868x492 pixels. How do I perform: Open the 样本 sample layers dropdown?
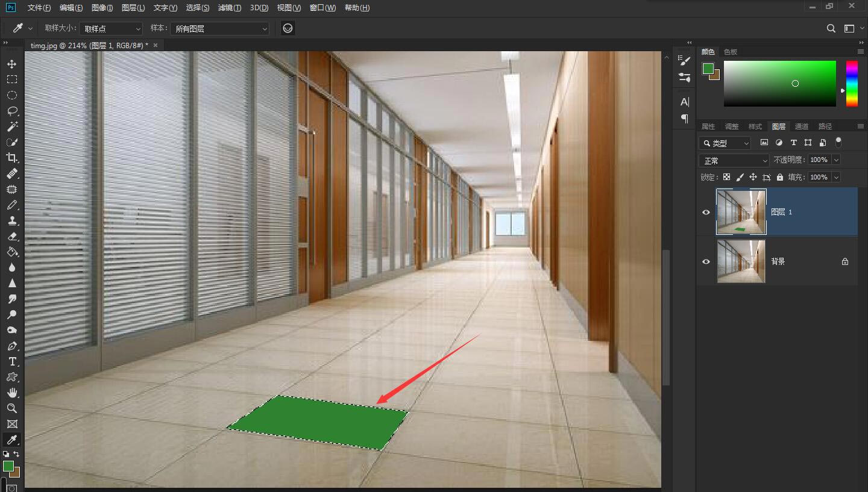pos(220,28)
